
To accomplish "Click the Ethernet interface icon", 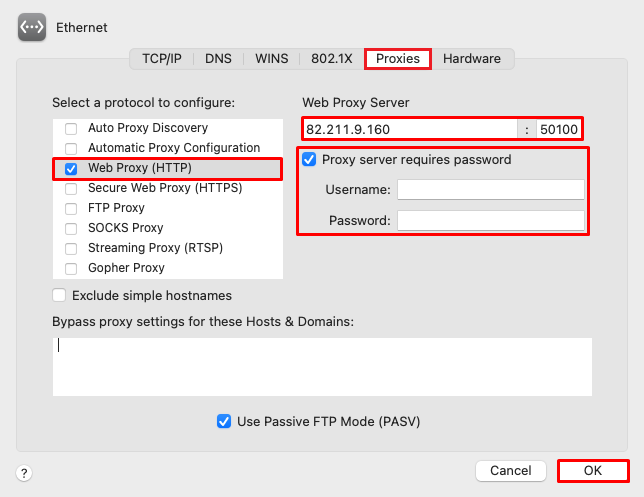I will (x=32, y=27).
